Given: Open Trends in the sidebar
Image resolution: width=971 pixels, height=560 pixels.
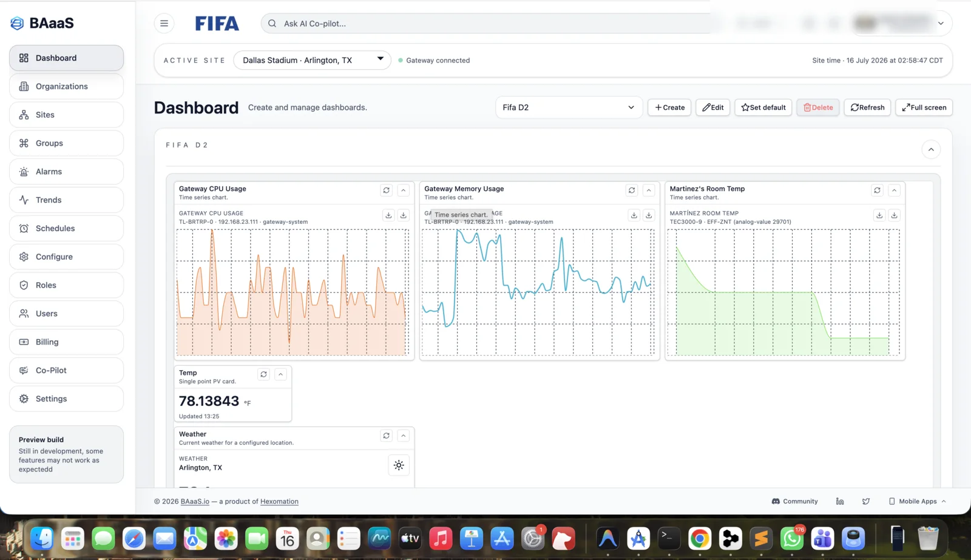Looking at the screenshot, I should click(x=66, y=200).
